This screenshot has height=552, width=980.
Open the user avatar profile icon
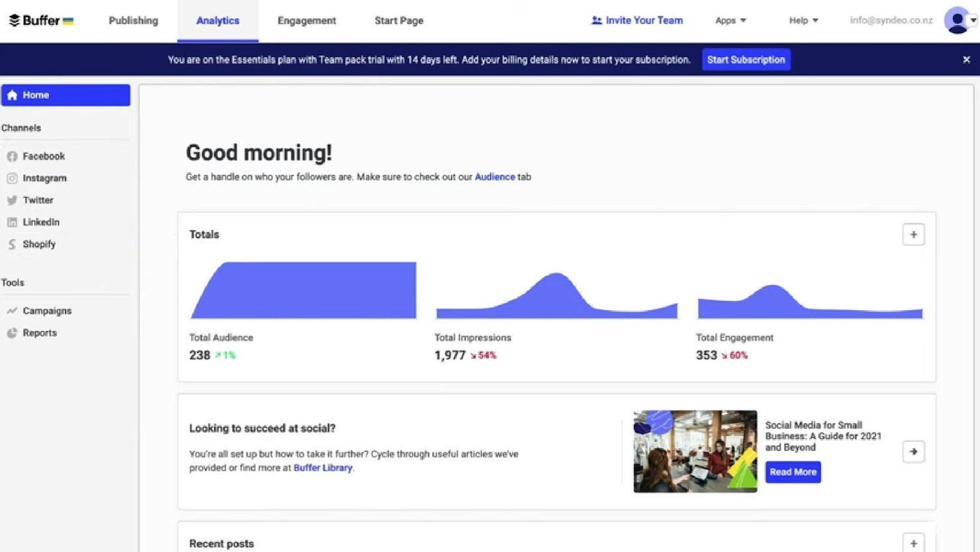point(957,21)
